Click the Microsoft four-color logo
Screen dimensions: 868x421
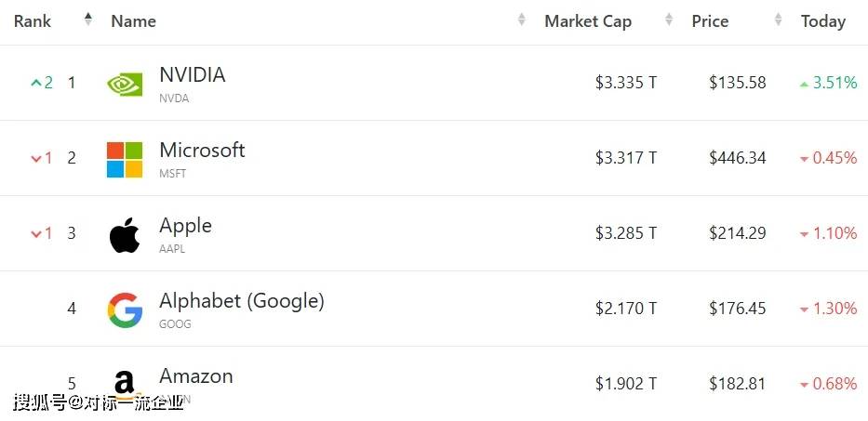(x=125, y=160)
